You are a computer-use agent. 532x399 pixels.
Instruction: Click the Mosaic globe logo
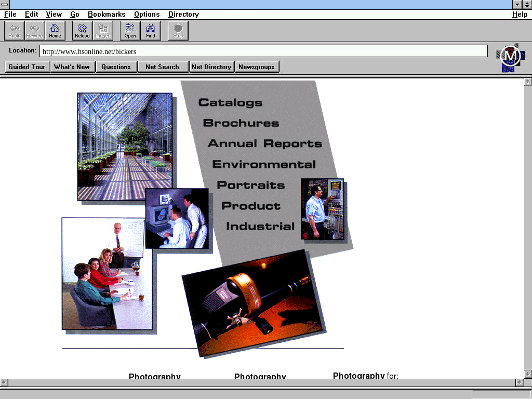click(510, 57)
